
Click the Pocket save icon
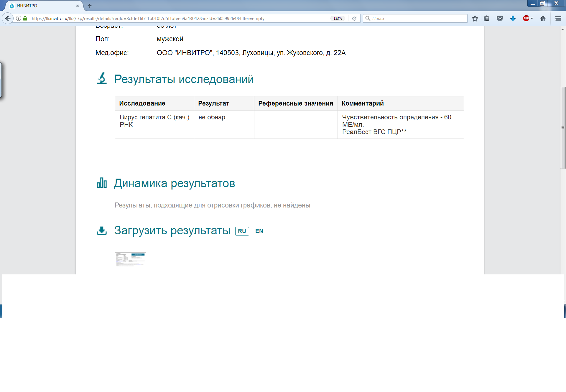tap(500, 18)
